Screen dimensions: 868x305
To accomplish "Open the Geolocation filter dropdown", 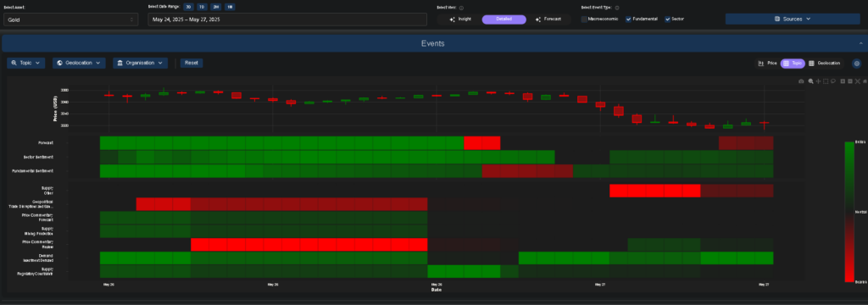I will [x=79, y=63].
